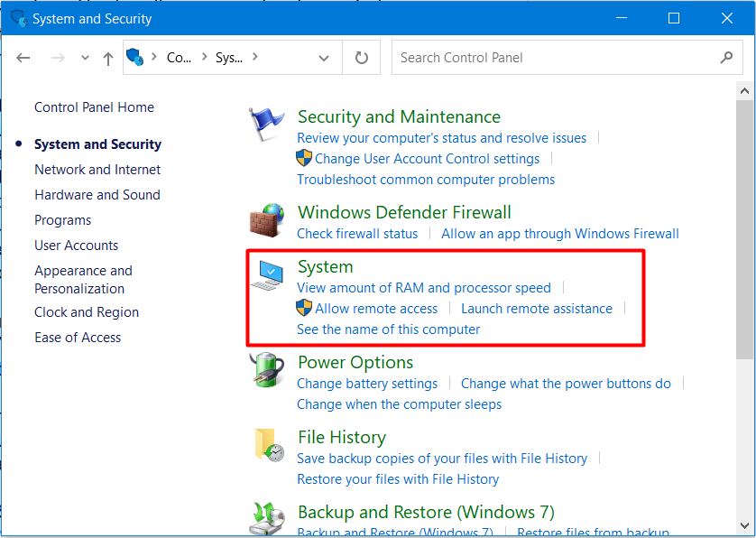Viewport: 756px width, 538px height.
Task: Save backup copies of your files with File History
Action: 442,459
